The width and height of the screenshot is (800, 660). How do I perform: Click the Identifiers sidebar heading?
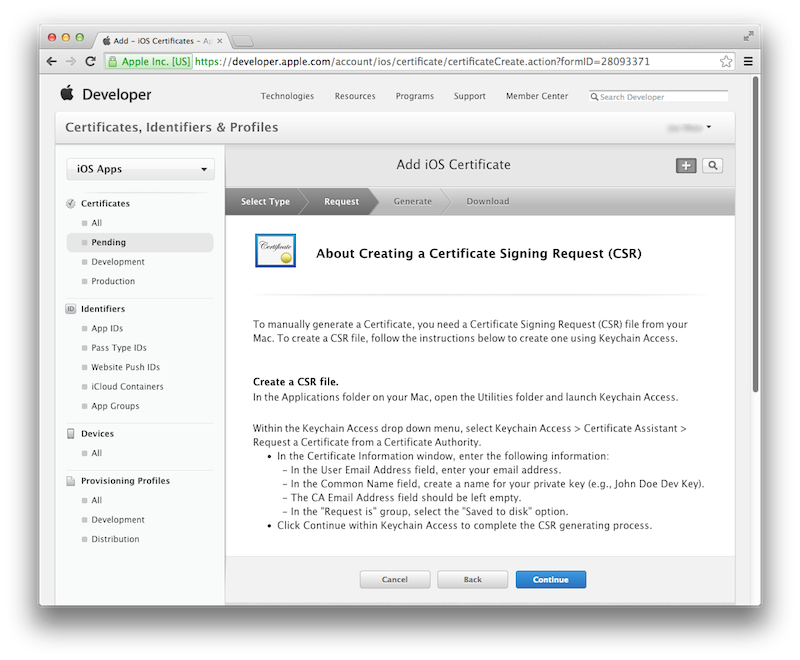(103, 309)
